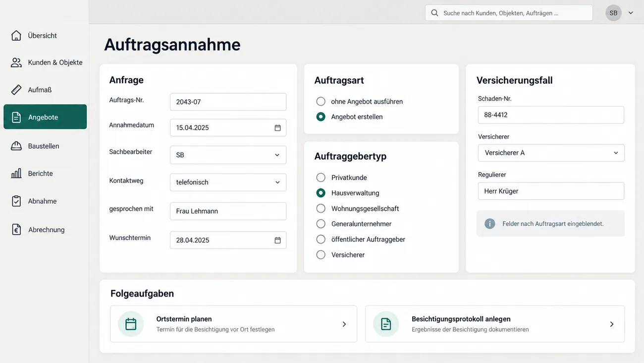Image resolution: width=644 pixels, height=363 pixels.
Task: Choose öffentlicher Auftraggeber radio option
Action: (321, 239)
